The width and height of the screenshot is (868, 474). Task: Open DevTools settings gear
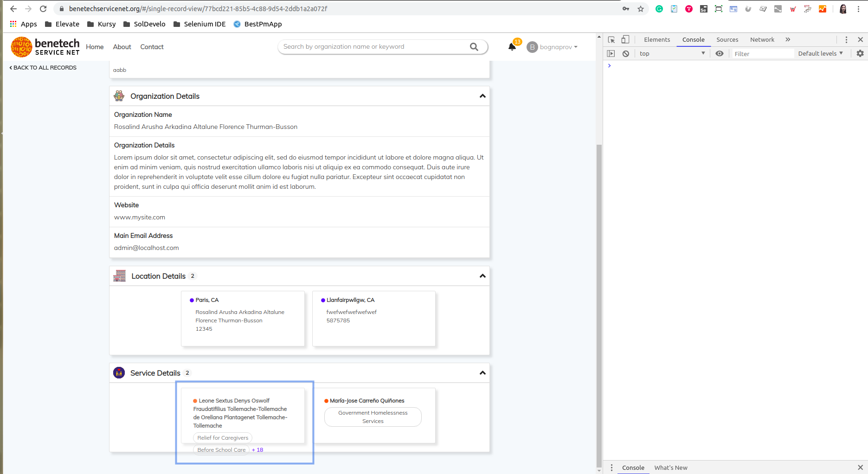[860, 53]
